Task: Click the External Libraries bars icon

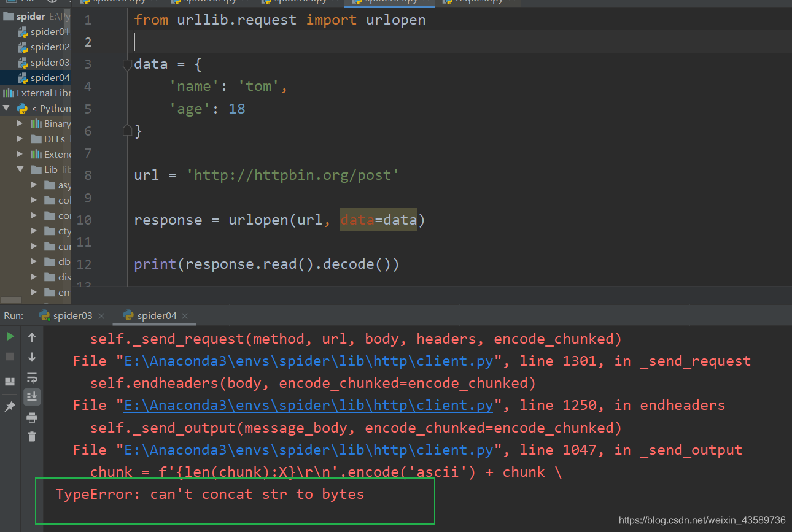Action: tap(9, 93)
